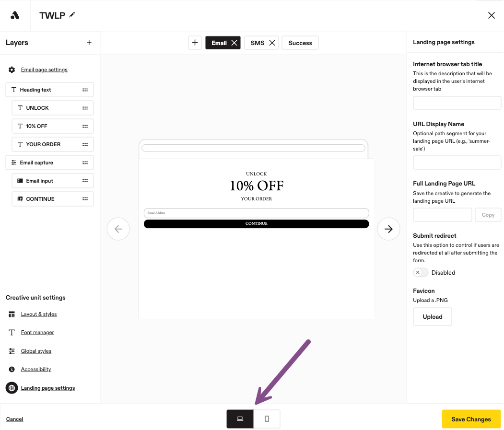Open the SMS tab
The height and width of the screenshot is (430, 504).
(x=258, y=43)
